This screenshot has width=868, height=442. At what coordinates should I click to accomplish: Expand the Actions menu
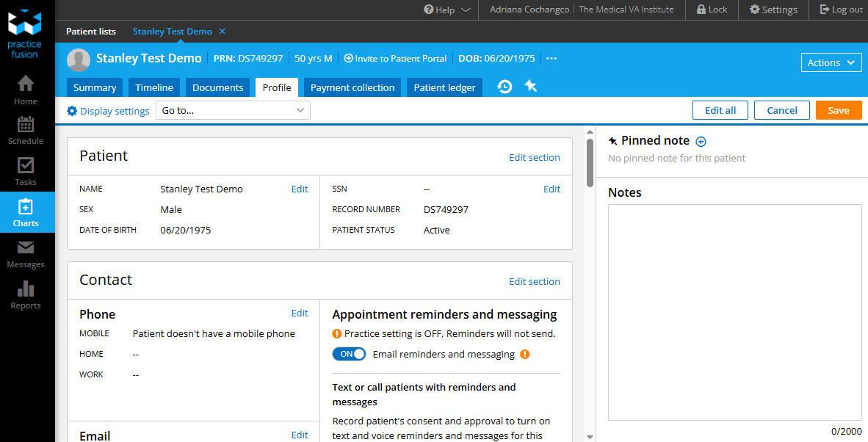(x=831, y=62)
